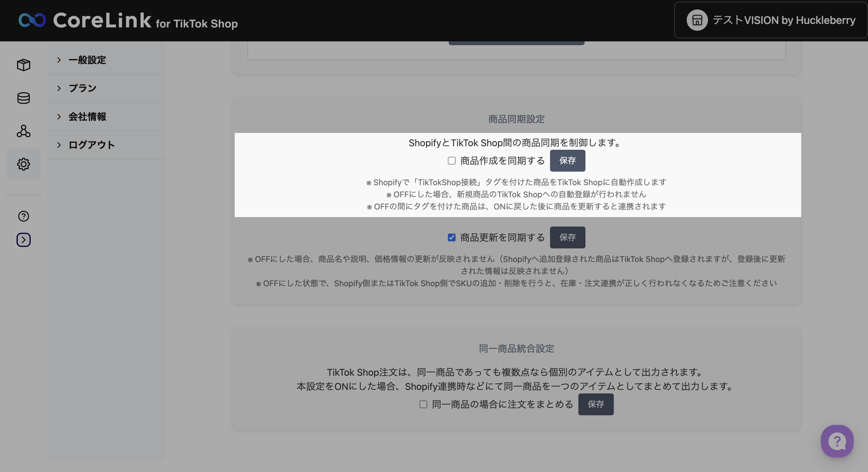The width and height of the screenshot is (868, 472).
Task: Save 商品作成 sync setting with 保存
Action: [567, 161]
